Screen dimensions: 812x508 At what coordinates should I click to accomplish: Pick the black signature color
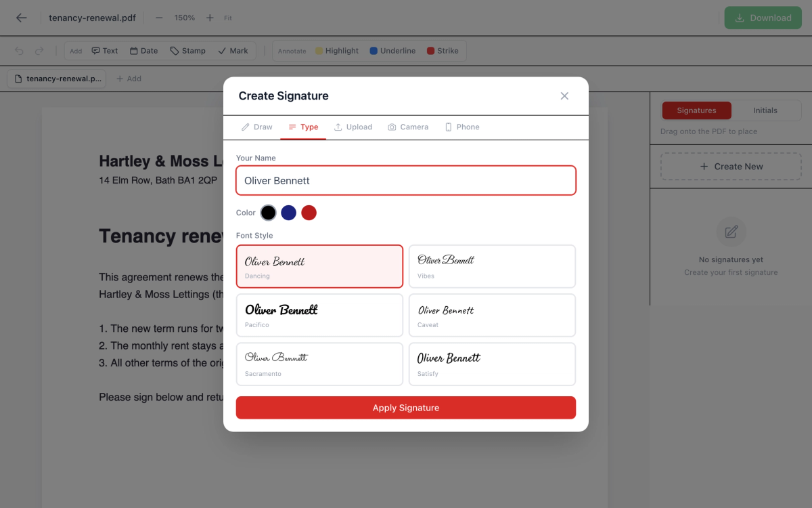point(269,213)
